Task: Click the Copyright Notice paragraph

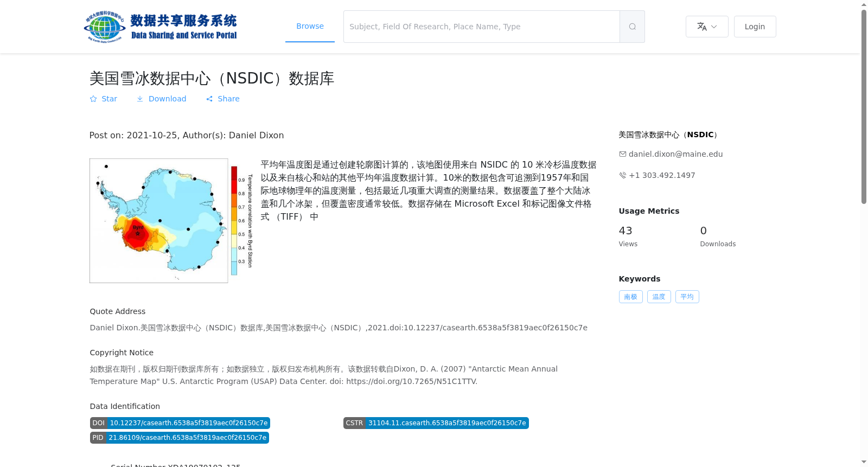Action: pyautogui.click(x=324, y=375)
